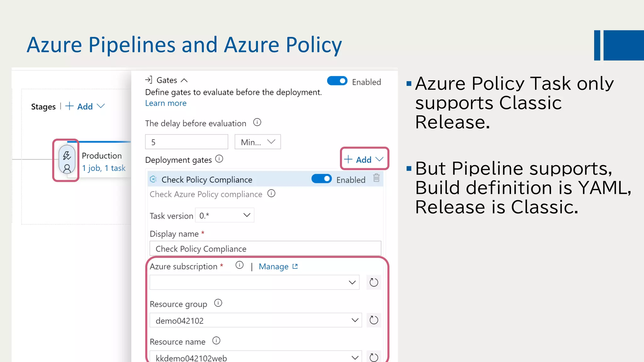644x362 pixels.
Task: Select the Production stage name
Action: 102,156
